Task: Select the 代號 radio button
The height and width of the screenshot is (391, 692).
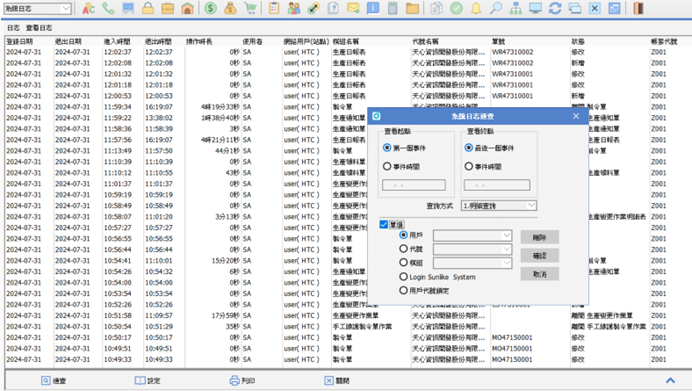Action: pyautogui.click(x=403, y=249)
